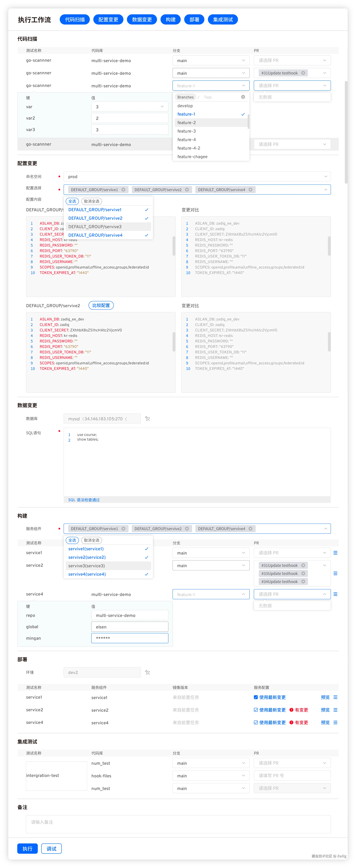Viewport: 356px width, 868px height.
Task: Open the menu icon for build row service4
Action: click(335, 594)
